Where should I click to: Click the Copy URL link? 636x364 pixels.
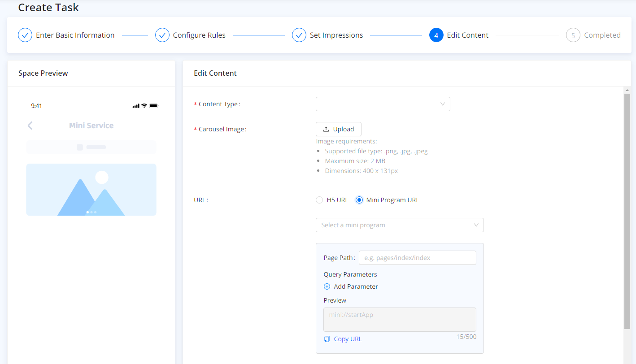pos(348,339)
